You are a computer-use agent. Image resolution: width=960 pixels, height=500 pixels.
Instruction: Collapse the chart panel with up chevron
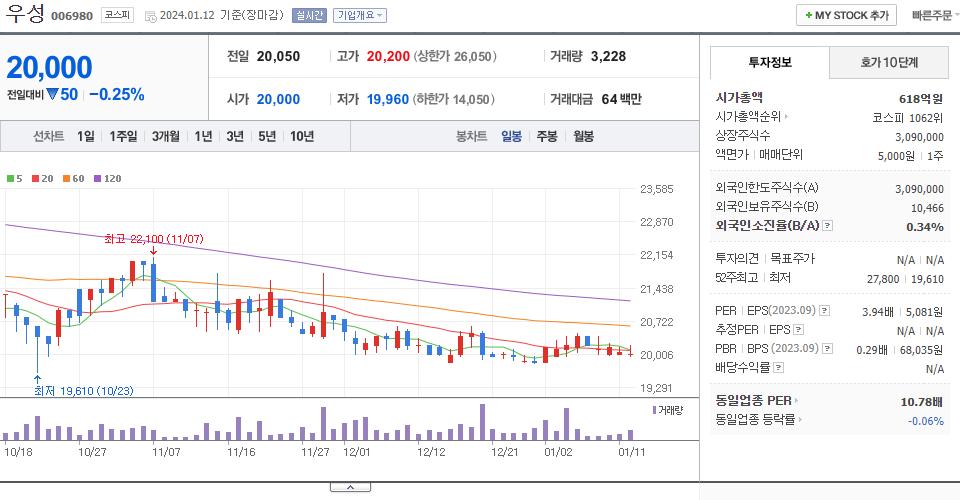pyautogui.click(x=350, y=487)
